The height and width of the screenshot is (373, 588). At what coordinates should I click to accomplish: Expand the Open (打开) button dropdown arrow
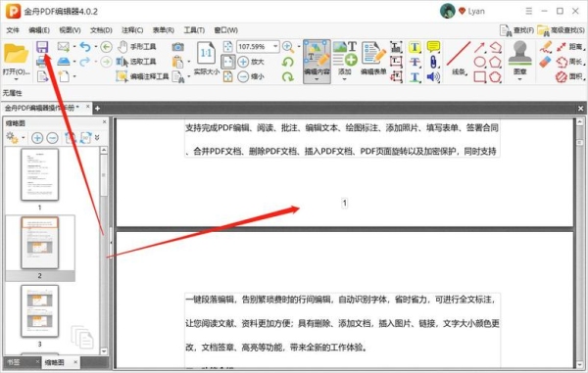(16, 79)
